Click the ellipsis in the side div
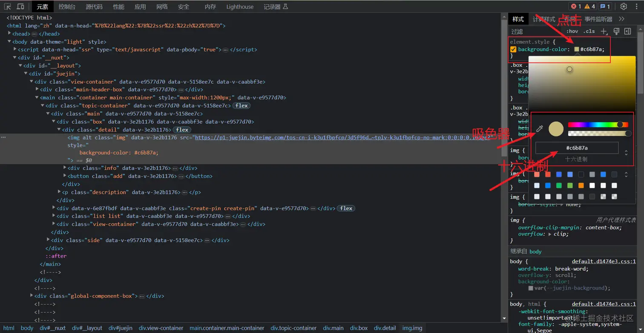Image resolution: width=644 pixels, height=333 pixels. (x=207, y=240)
